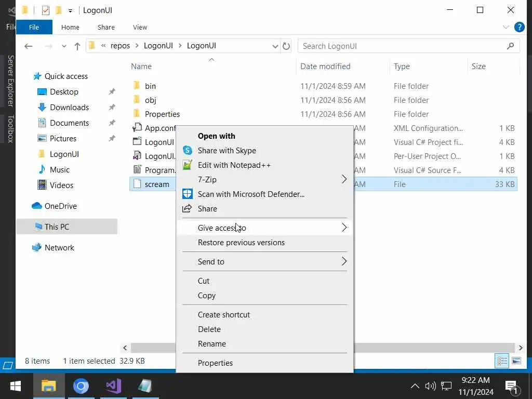The height and width of the screenshot is (399, 532).
Task: Select Copy in context menu
Action: (207, 295)
